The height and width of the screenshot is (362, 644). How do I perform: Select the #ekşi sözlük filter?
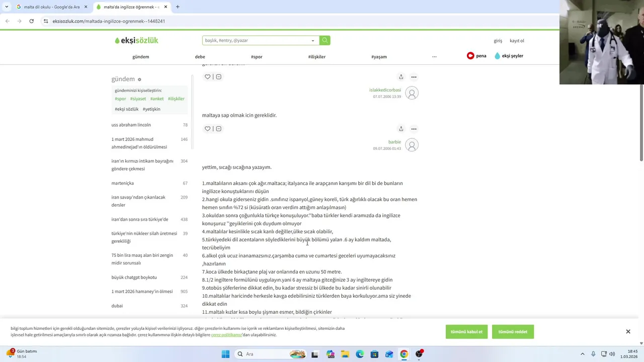click(126, 109)
